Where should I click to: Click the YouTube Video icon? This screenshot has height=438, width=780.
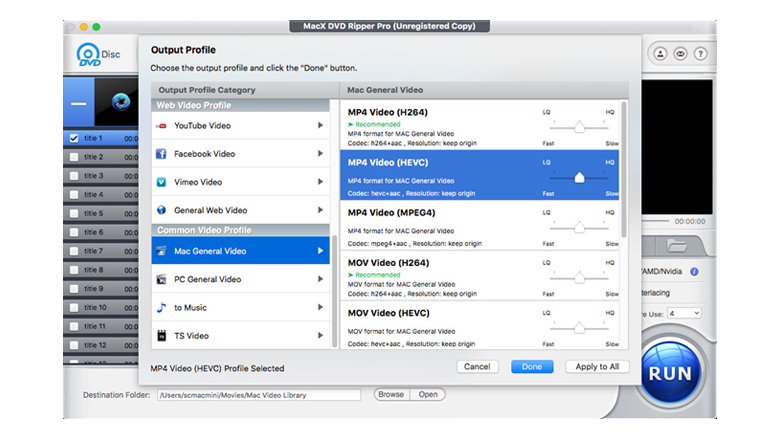(161, 126)
